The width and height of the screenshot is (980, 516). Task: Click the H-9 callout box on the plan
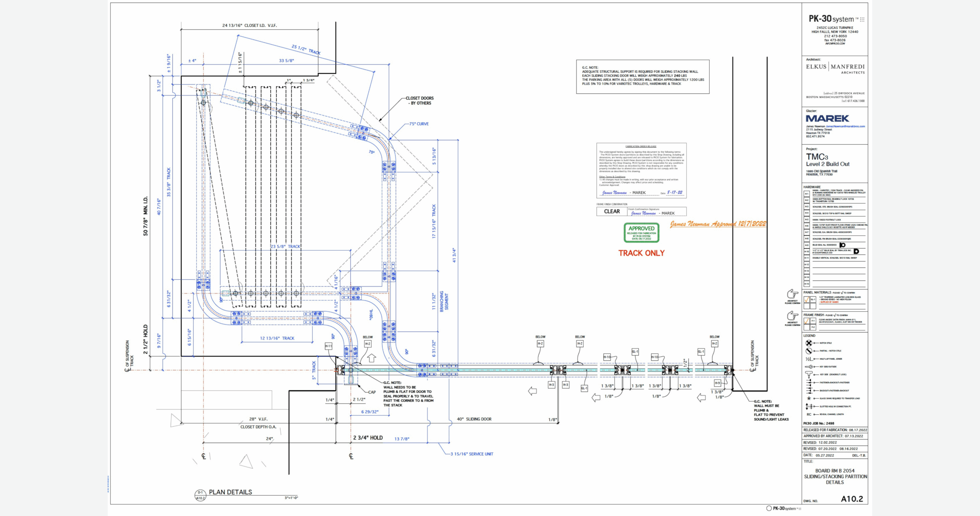tap(717, 383)
